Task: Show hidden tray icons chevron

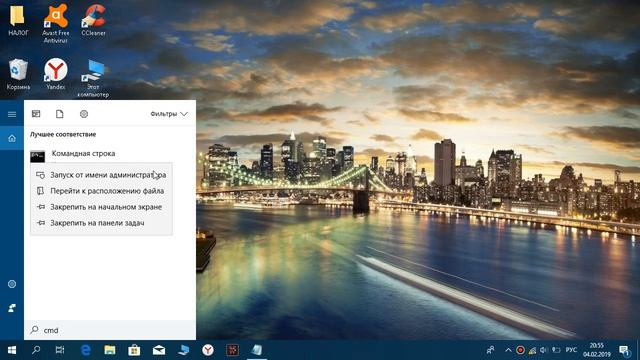Action: point(508,350)
